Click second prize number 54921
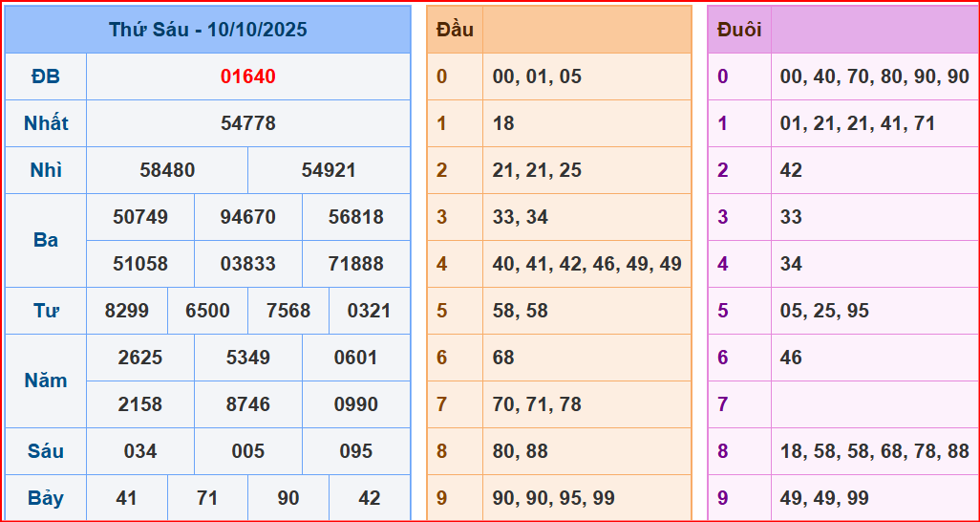Viewport: 980px width, 522px height. coord(329,170)
